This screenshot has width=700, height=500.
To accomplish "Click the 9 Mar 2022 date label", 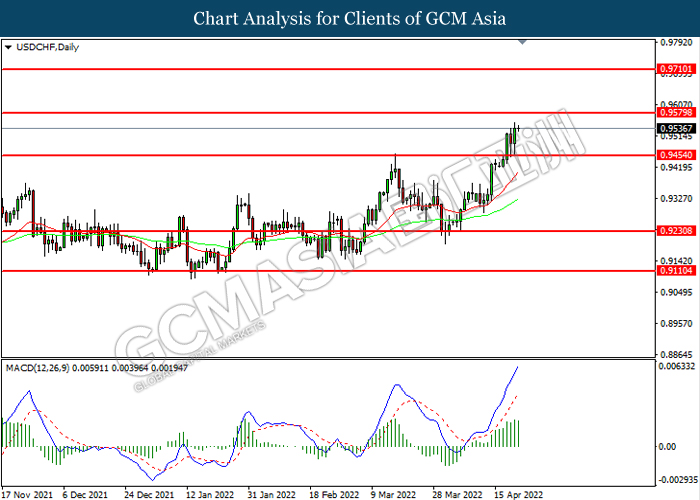I will [x=393, y=495].
